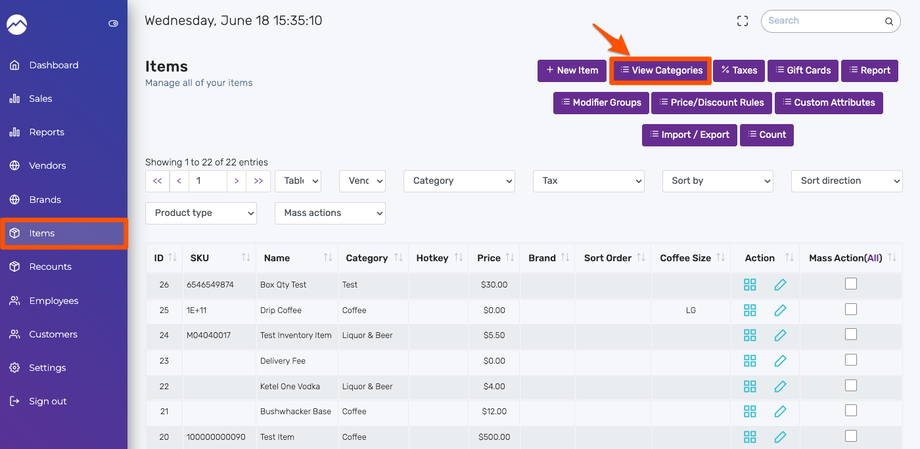Select checkbox for Test Inventory Item row
Image resolution: width=920 pixels, height=449 pixels.
pos(850,335)
